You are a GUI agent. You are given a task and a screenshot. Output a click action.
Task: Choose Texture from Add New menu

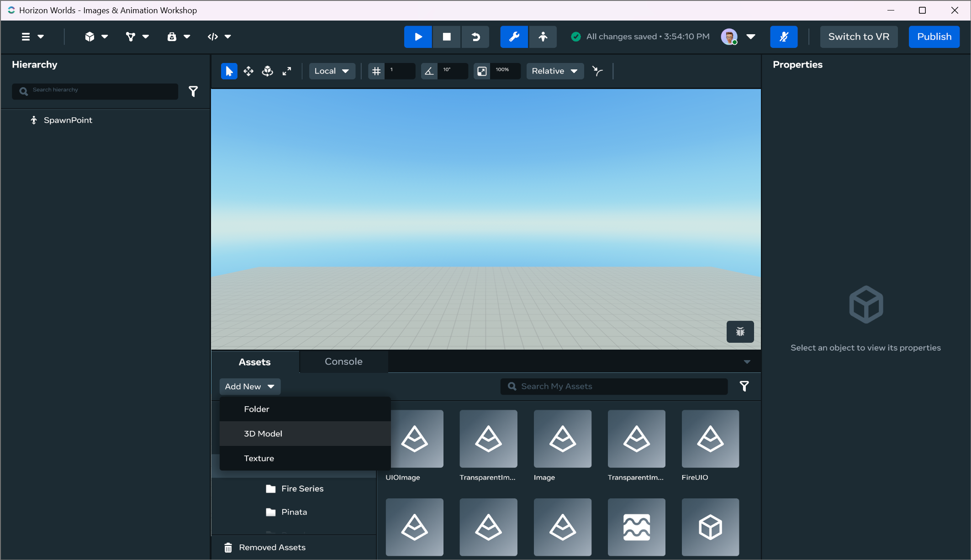pyautogui.click(x=305, y=458)
